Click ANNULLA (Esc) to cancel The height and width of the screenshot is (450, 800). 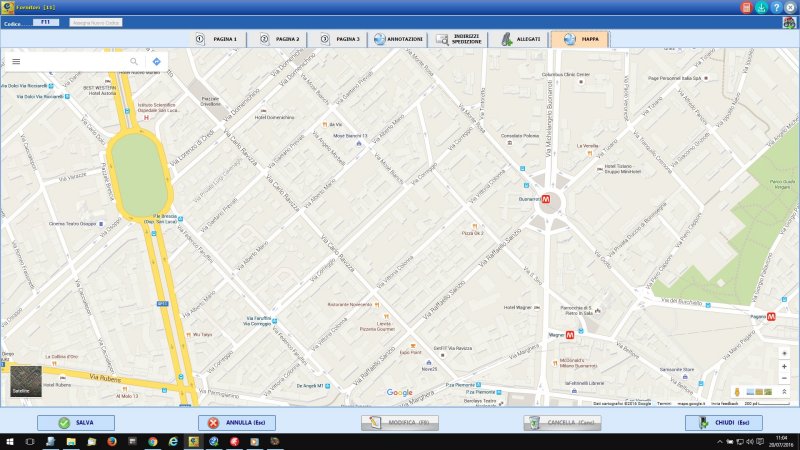tap(237, 422)
